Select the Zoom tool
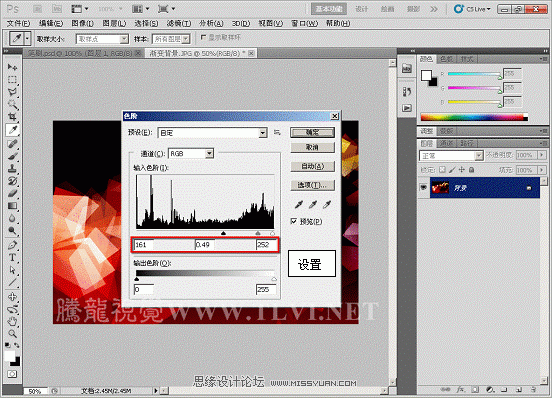 tap(12, 333)
